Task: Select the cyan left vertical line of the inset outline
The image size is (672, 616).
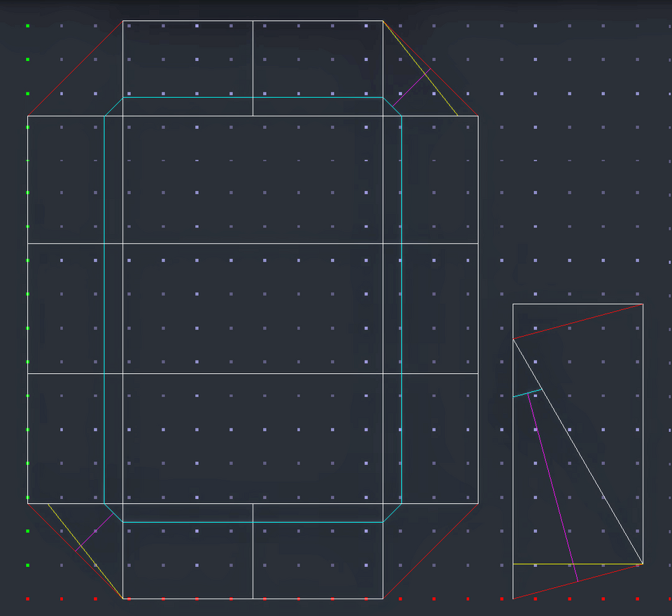Action: (104, 309)
